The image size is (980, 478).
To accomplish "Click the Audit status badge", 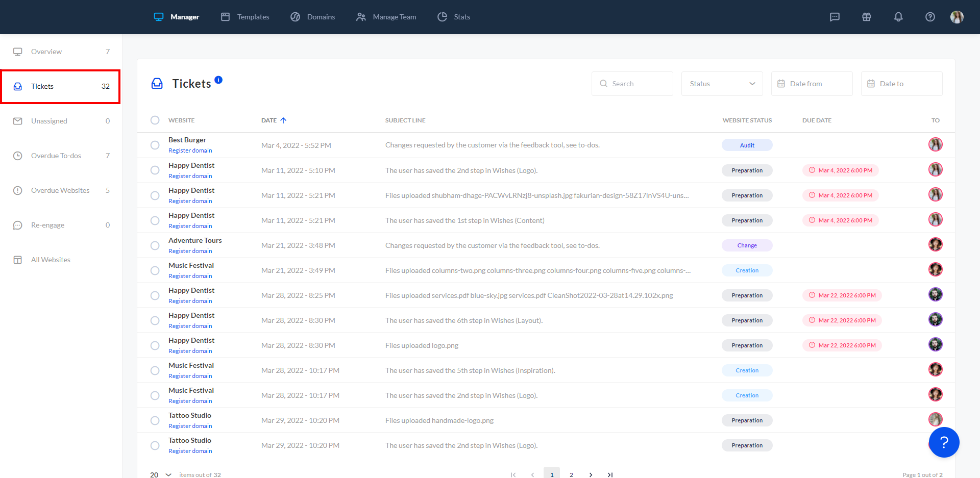I will click(747, 145).
